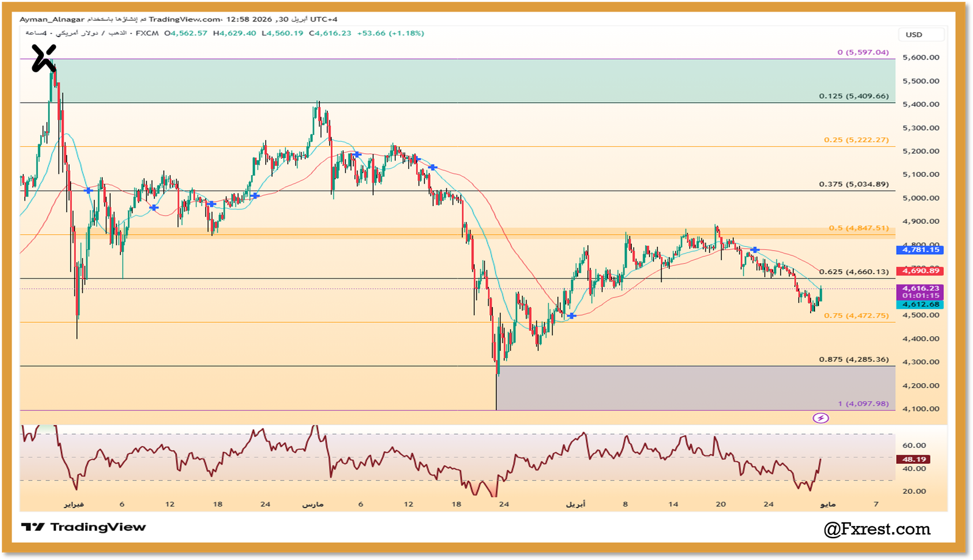The width and height of the screenshot is (973, 560).
Task: Open the @Fxrest.com watermark link
Action: (x=877, y=530)
